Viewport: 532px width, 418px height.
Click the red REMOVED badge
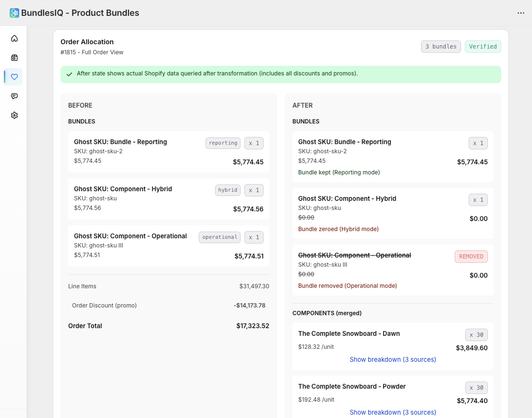coord(471,257)
